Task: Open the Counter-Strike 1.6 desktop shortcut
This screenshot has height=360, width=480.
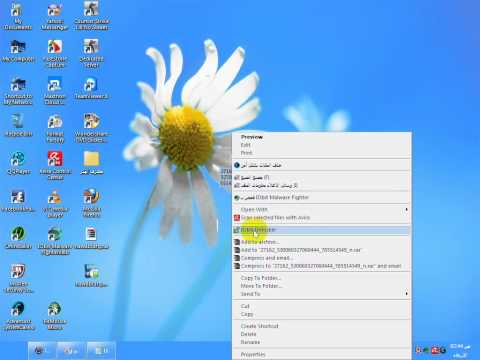Action: [91, 15]
